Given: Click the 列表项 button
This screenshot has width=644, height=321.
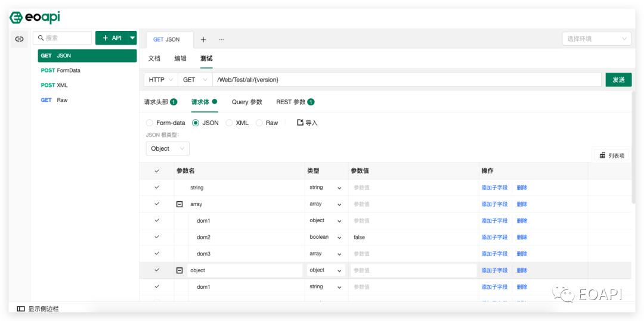Looking at the screenshot, I should coord(612,155).
